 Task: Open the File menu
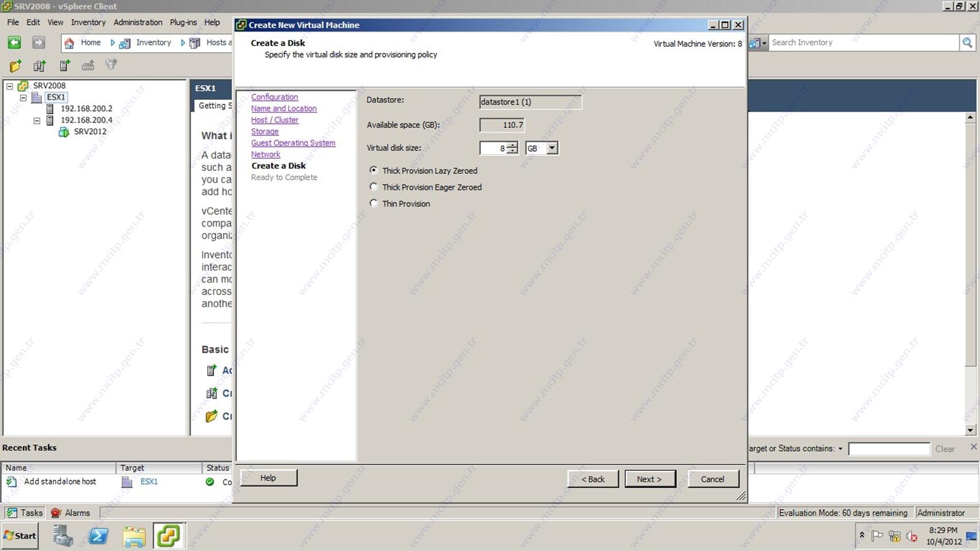(13, 22)
